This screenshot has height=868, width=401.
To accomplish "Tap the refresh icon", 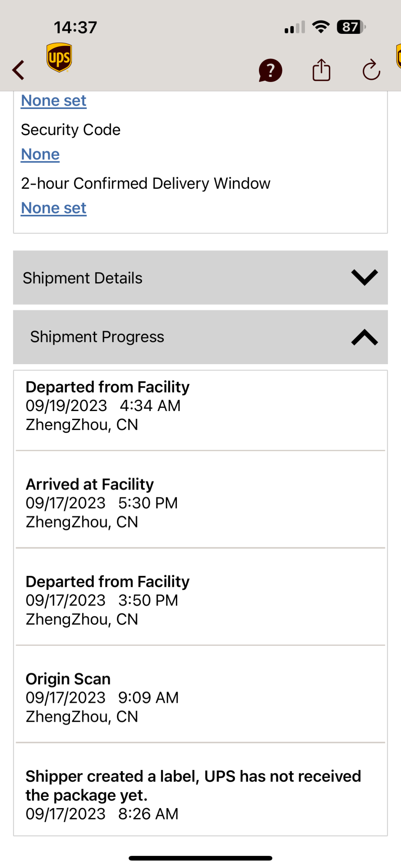I will click(x=371, y=70).
